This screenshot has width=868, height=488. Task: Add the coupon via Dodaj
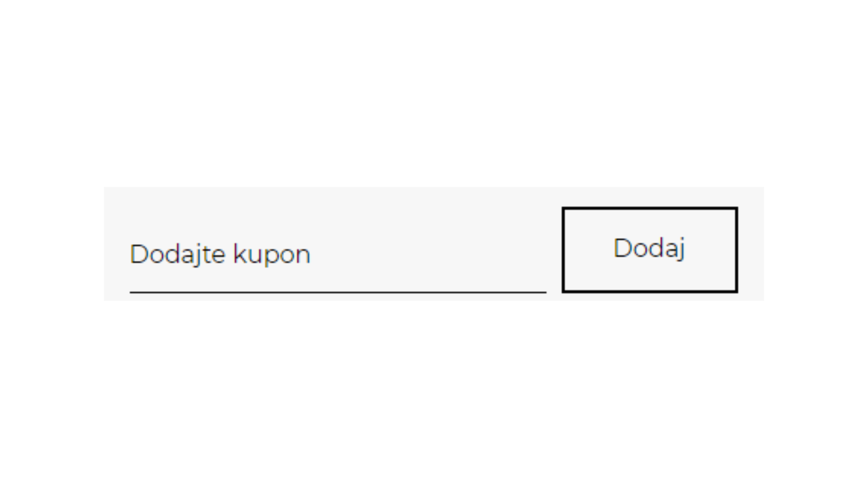(x=650, y=249)
